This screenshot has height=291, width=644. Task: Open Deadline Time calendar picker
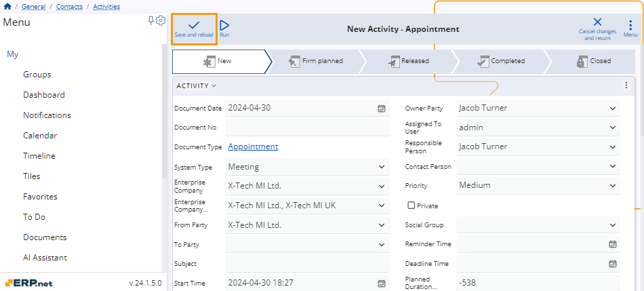tap(612, 264)
